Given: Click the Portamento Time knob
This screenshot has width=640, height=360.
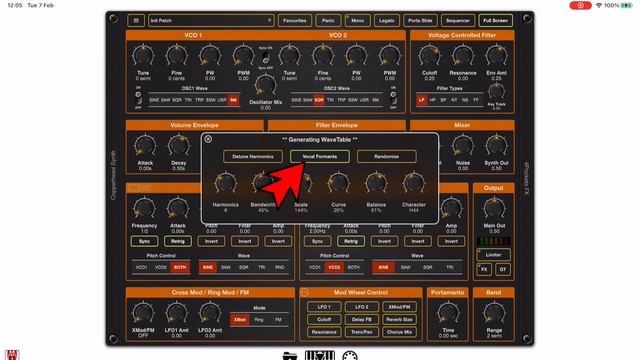Looking at the screenshot, I should (448, 313).
